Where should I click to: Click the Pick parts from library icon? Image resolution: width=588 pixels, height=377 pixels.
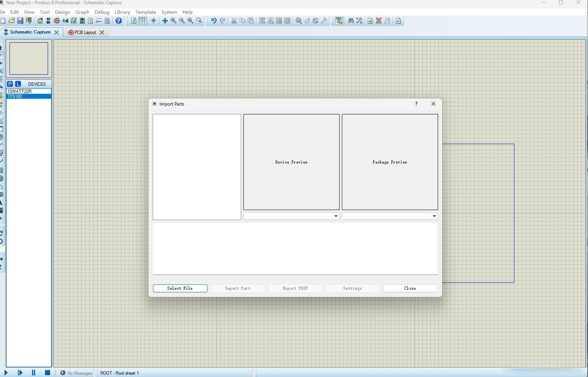click(299, 21)
